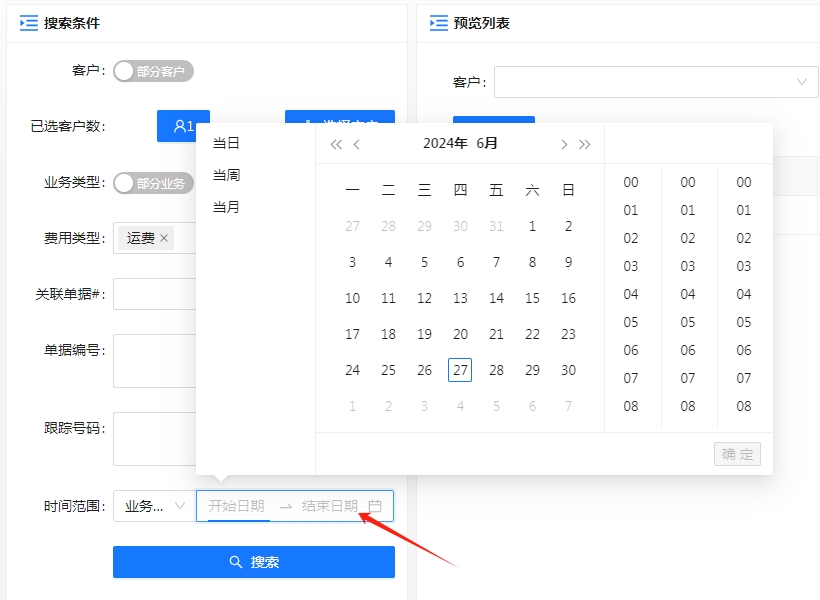
Task: Go to previous month in calendar
Action: tap(357, 144)
